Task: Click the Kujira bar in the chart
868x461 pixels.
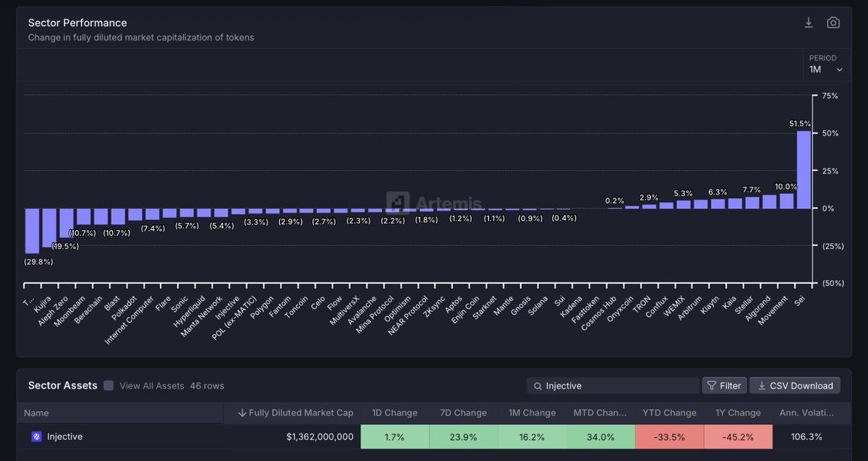Action: 49,228
